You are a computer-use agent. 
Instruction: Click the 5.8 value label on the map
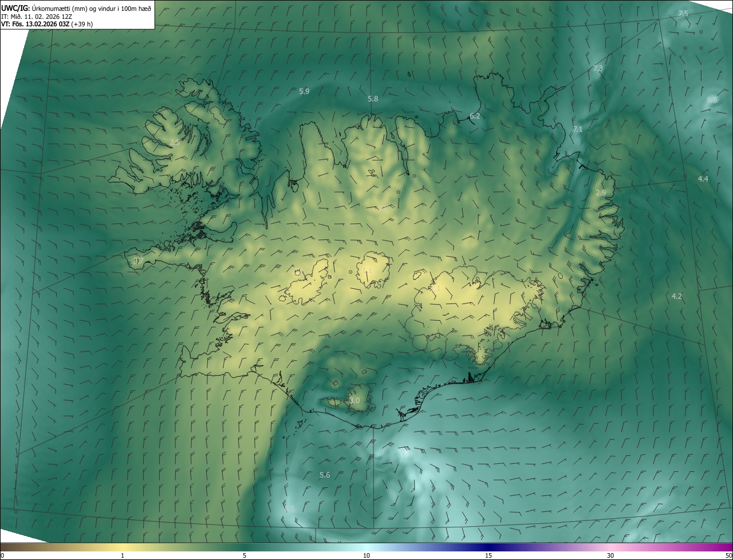373,98
